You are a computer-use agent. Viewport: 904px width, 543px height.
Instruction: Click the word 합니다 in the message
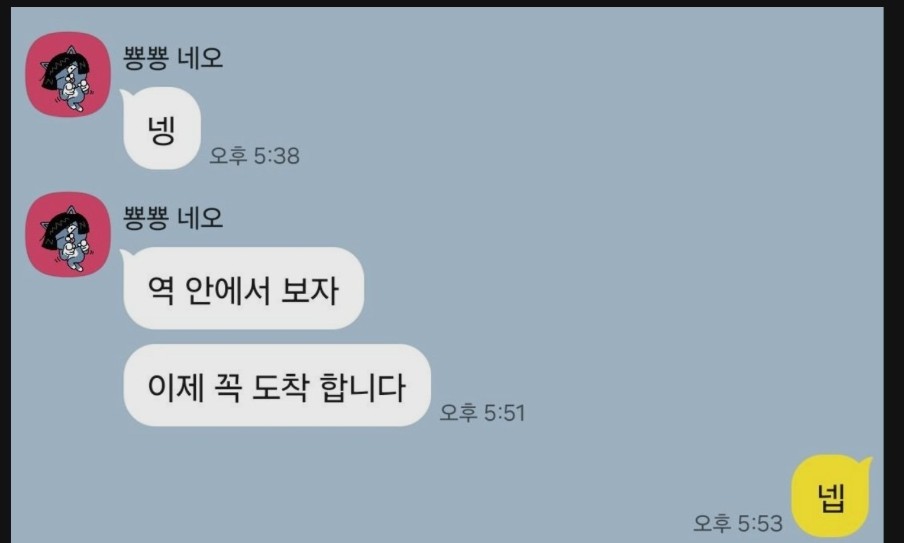362,386
